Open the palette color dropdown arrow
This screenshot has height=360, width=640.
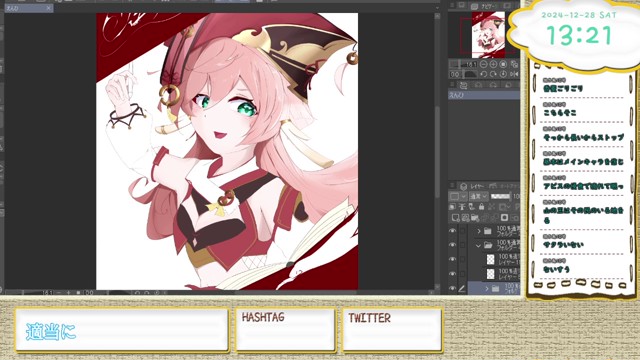464,196
